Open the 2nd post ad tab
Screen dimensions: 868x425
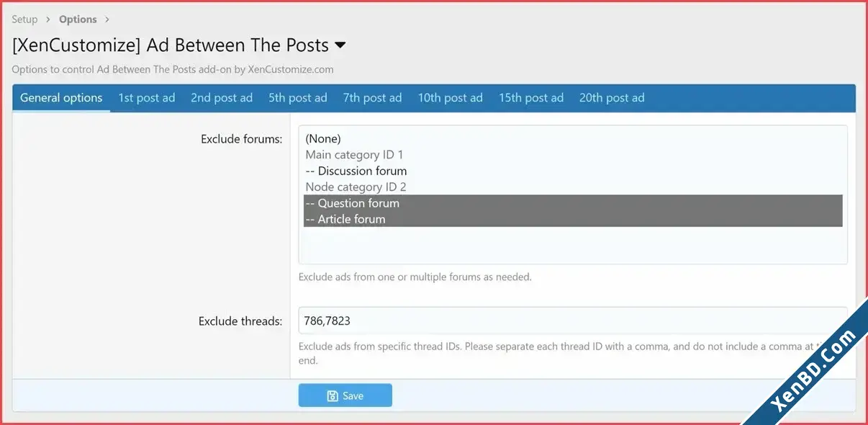click(222, 98)
